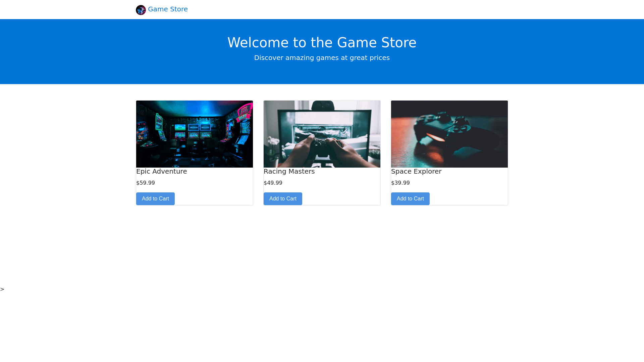
Task: Select the Epic Adventure arcade thumbnail image
Action: pos(195,134)
